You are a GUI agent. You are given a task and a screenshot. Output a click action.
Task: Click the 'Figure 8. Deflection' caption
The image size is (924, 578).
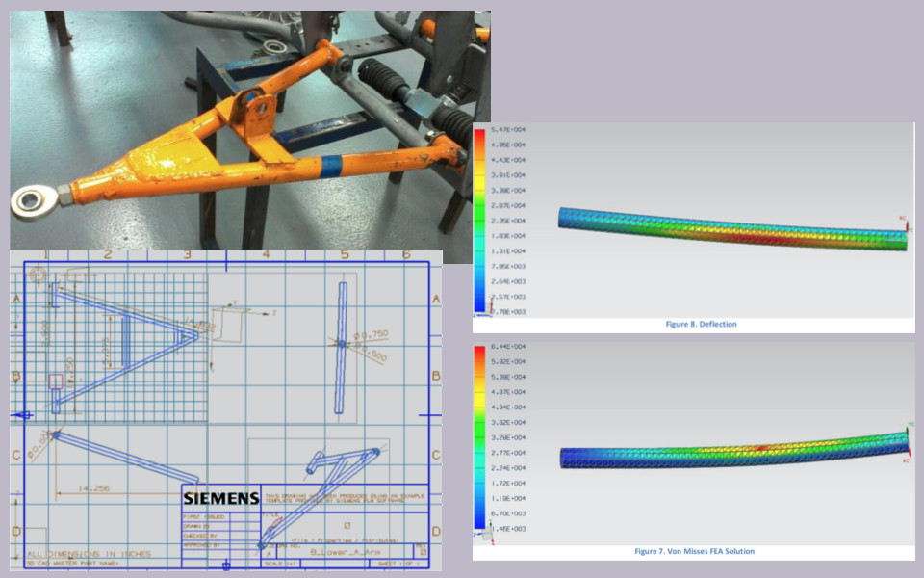pos(701,325)
